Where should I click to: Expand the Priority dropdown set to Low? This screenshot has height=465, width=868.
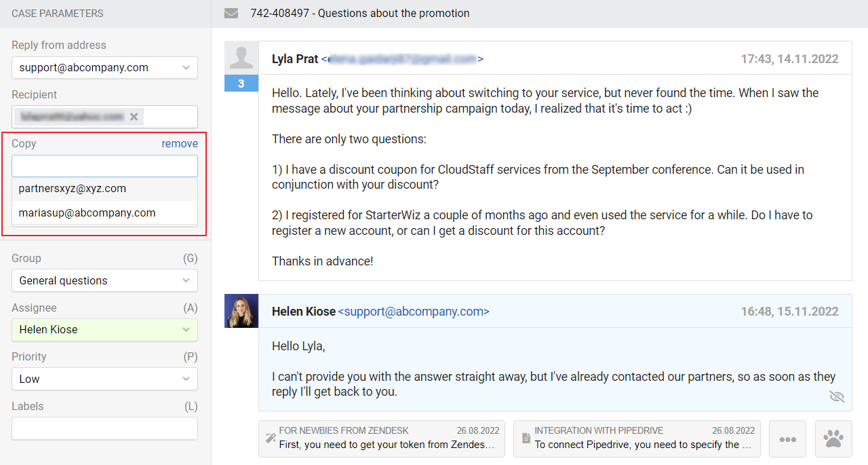(x=104, y=379)
